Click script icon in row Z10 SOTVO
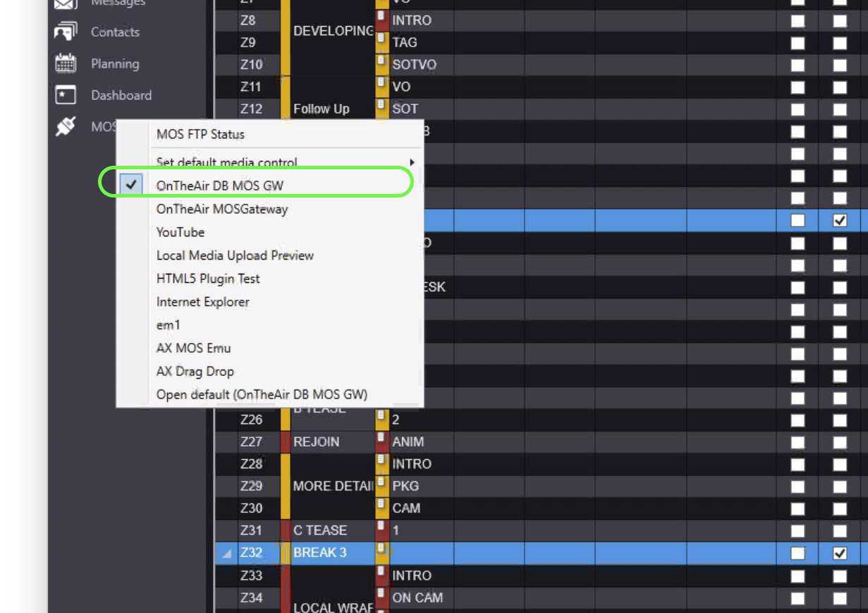Viewport: 868px width, 613px height. (381, 61)
